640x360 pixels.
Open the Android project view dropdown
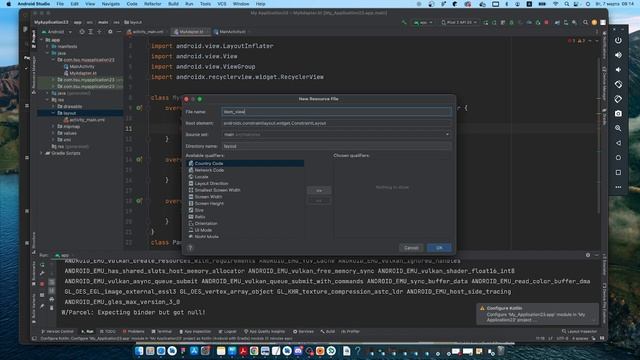57,32
